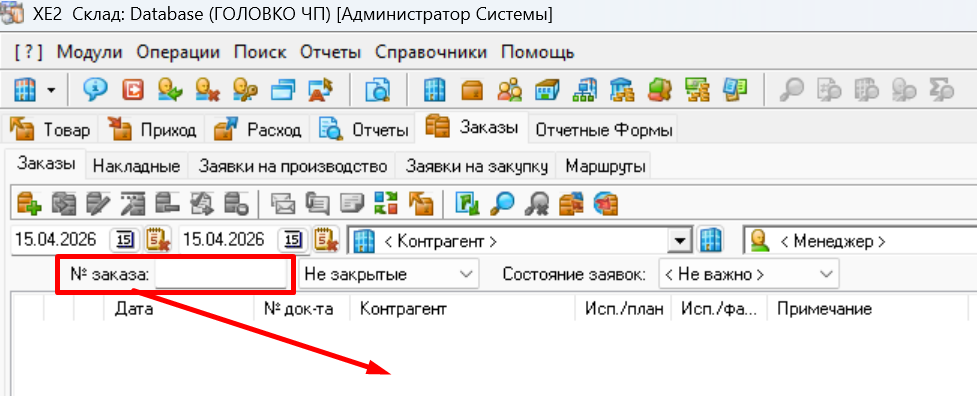The image size is (977, 396).
Task: Switch to the Отчетные Формы tab
Action: pos(604,130)
